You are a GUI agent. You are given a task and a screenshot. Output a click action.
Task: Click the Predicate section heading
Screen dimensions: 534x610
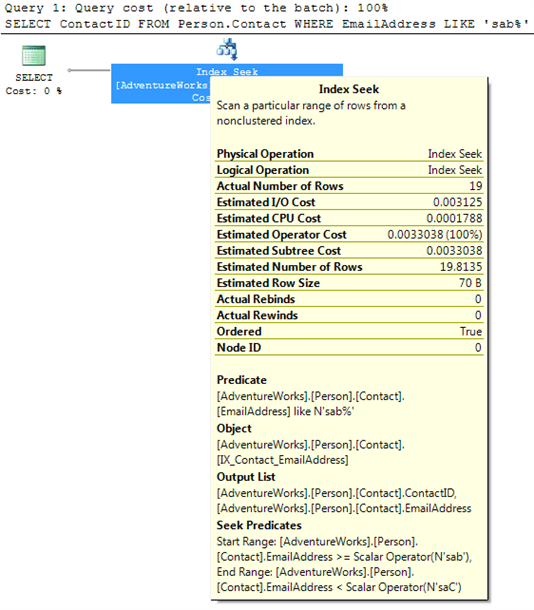242,380
